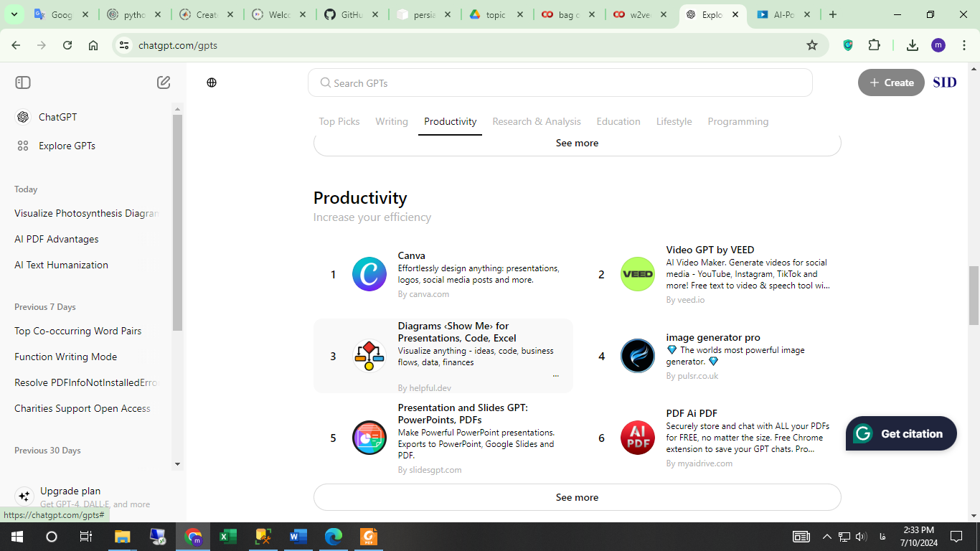Bookmark this page with the star icon

pos(812,45)
